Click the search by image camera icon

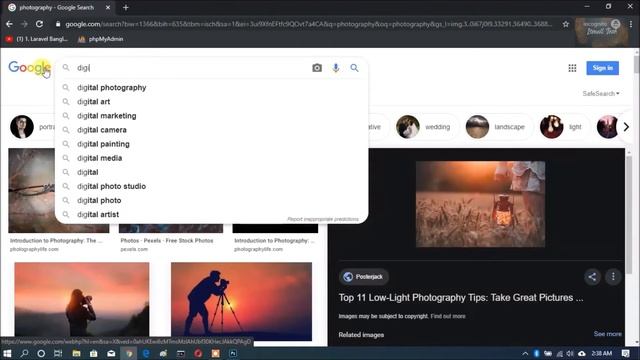[x=317, y=68]
